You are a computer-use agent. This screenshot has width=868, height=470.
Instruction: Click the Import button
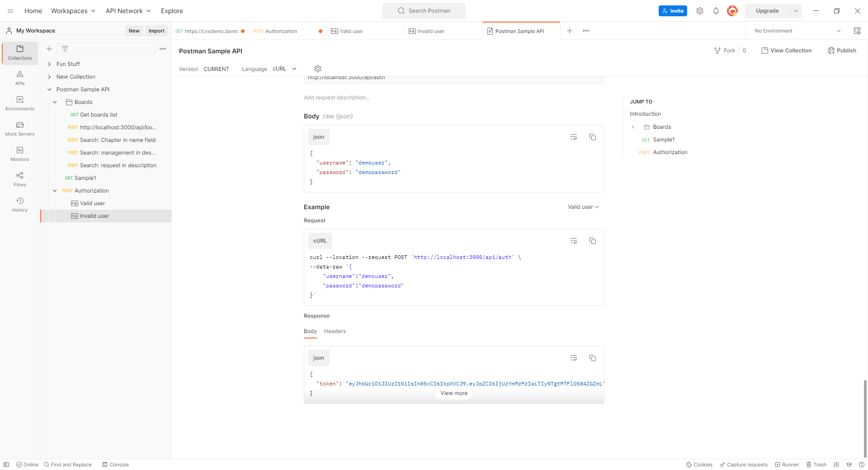[156, 31]
